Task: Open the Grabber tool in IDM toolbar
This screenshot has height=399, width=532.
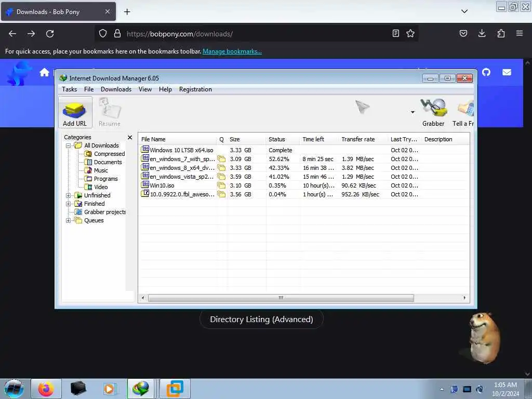Action: (433, 112)
